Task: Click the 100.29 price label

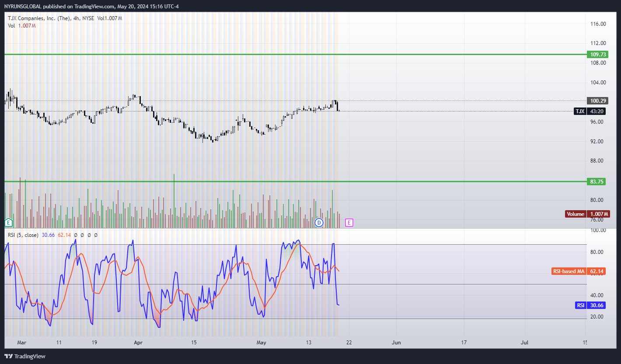Action: point(597,101)
